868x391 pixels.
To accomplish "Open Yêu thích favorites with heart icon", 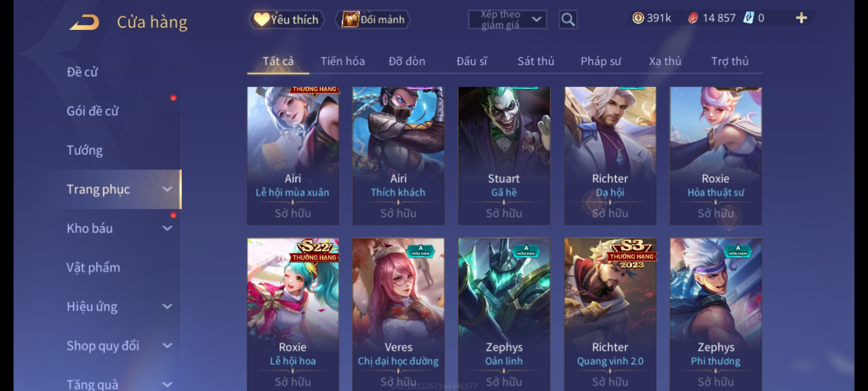I will tap(286, 20).
